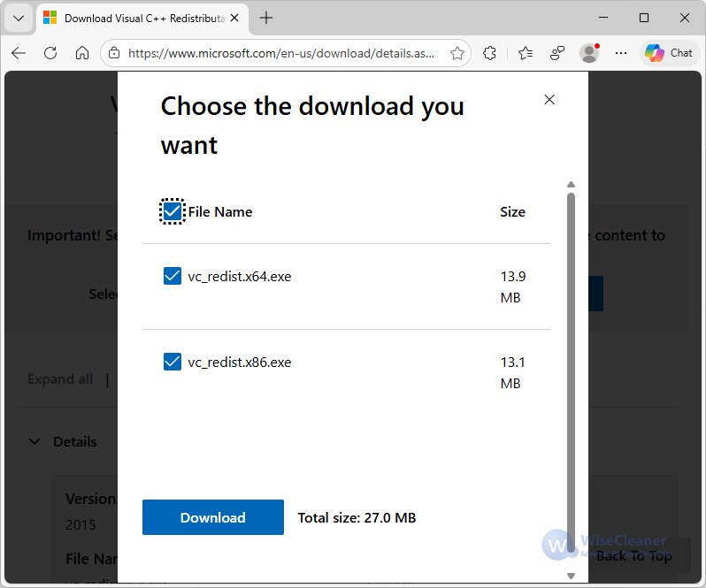Image resolution: width=706 pixels, height=588 pixels.
Task: Open the tab actions dropdown
Action: tap(19, 18)
